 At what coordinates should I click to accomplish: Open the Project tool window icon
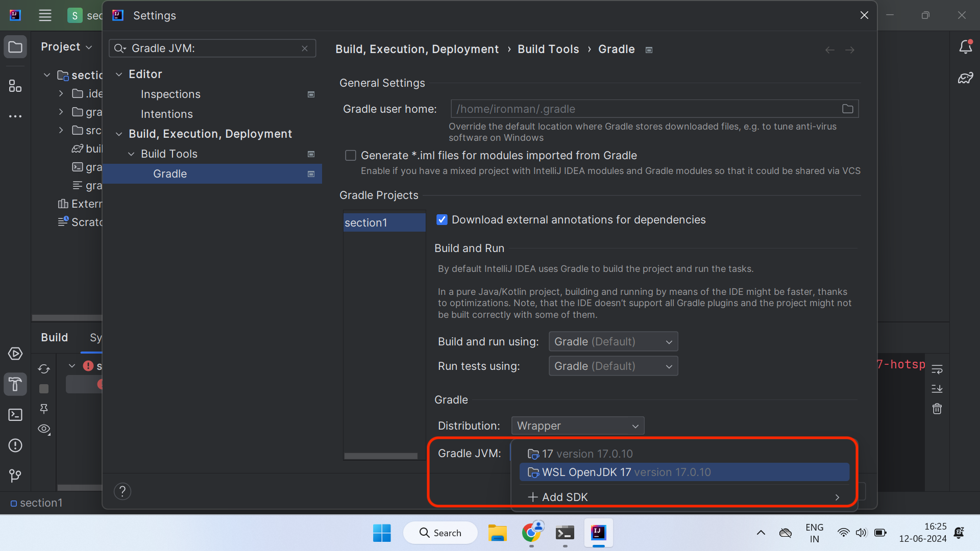(15, 47)
